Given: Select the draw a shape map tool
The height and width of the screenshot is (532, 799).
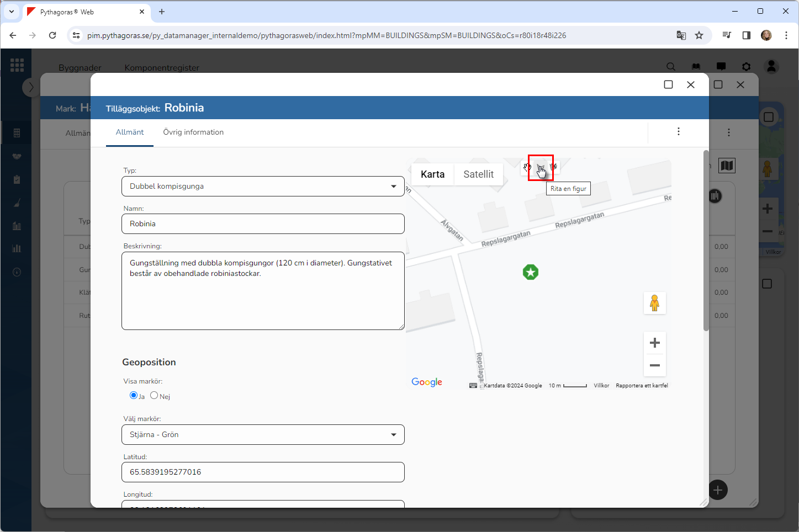Looking at the screenshot, I should 541,167.
